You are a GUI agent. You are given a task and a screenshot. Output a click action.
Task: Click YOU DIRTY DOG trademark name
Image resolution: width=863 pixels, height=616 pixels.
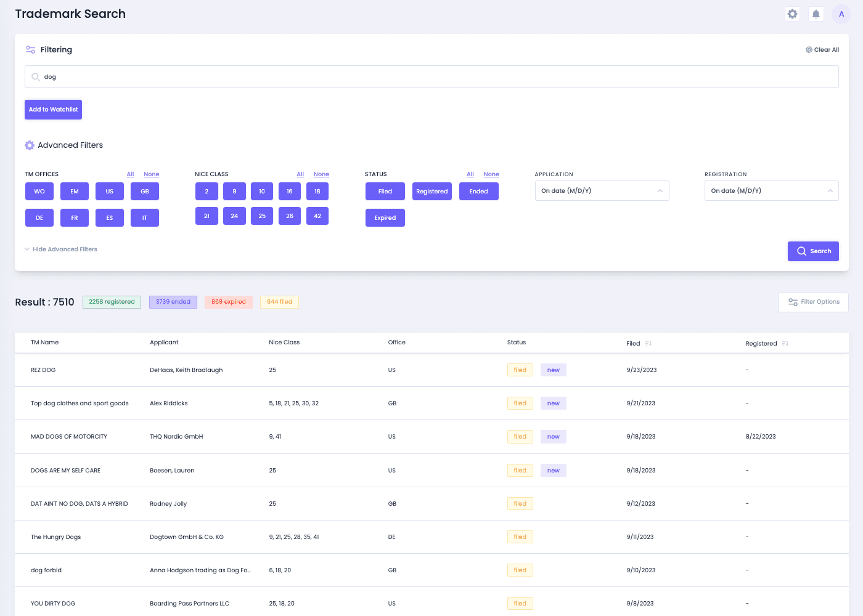point(53,604)
